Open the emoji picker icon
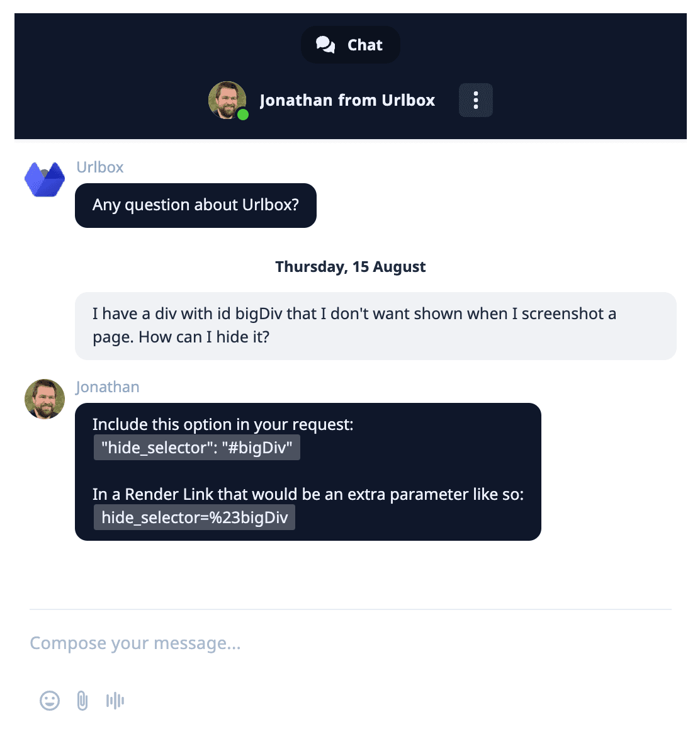 tap(50, 700)
